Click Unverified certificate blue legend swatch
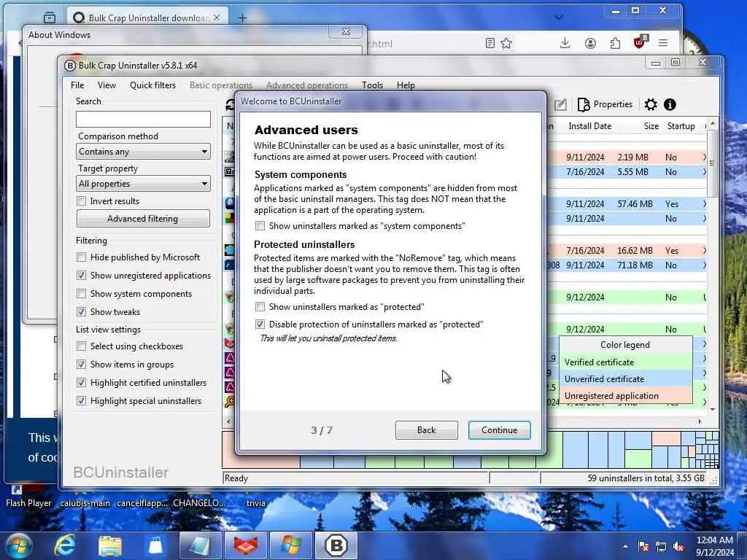This screenshot has height=560, width=747. pos(625,379)
